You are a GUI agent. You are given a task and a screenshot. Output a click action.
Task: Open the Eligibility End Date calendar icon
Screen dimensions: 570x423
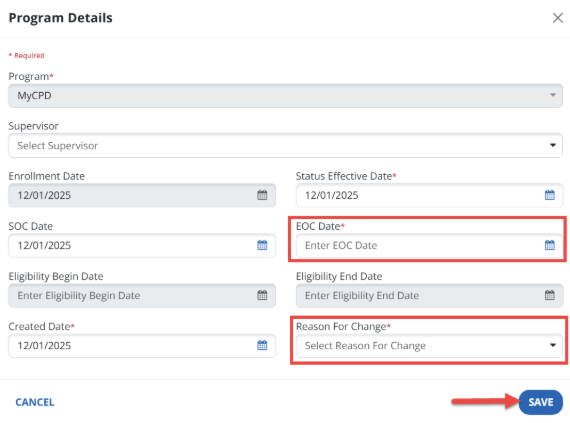[550, 295]
